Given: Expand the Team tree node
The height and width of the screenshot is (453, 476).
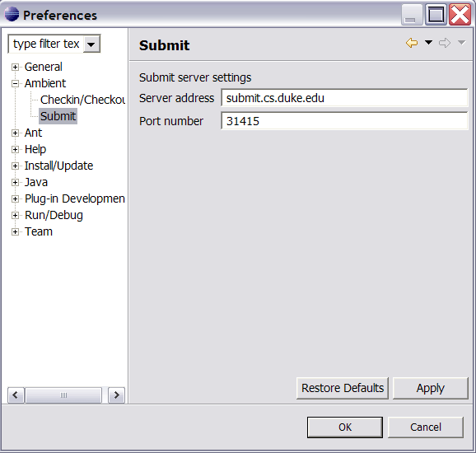Looking at the screenshot, I should pos(15,232).
